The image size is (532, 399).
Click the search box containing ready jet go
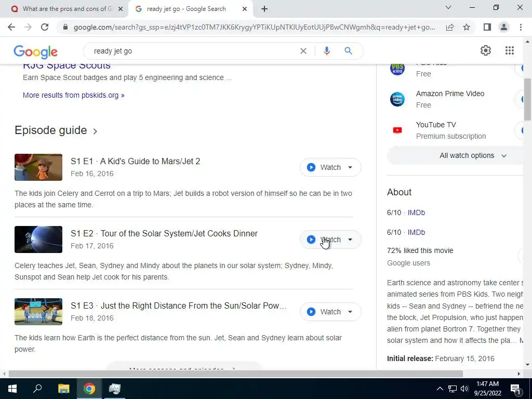[x=193, y=51]
